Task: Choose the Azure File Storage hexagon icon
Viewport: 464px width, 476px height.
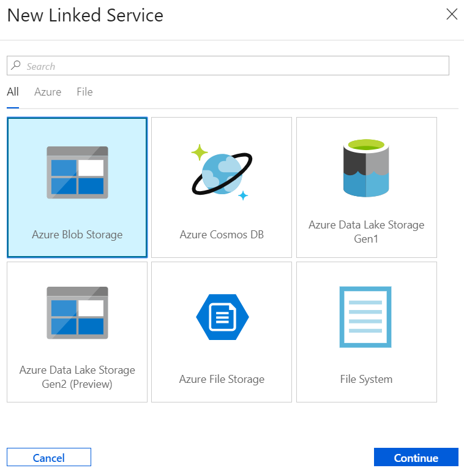Action: point(222,317)
